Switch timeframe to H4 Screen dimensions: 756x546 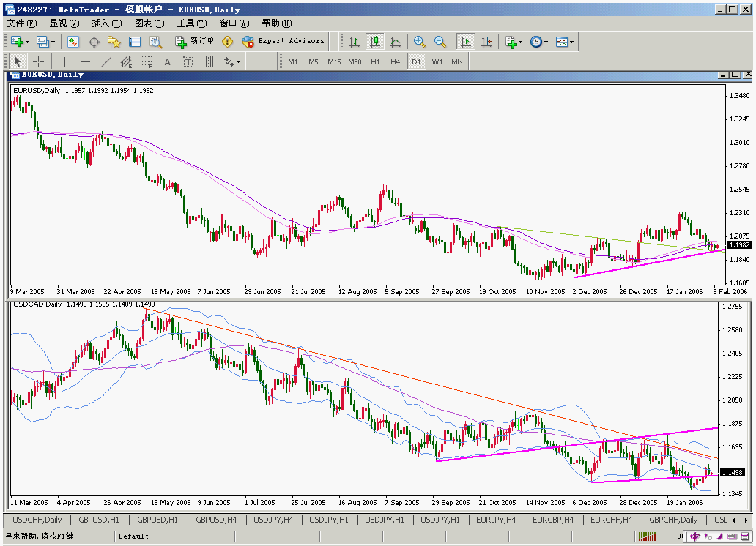(396, 61)
